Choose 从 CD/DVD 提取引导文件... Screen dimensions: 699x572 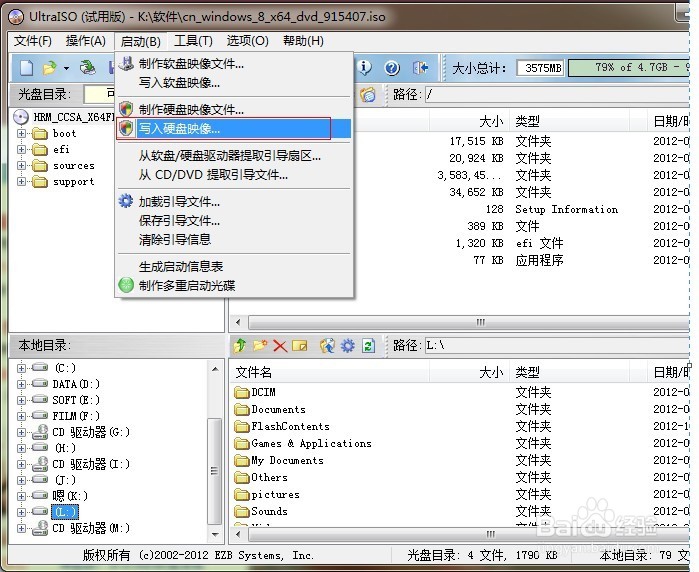(234, 175)
